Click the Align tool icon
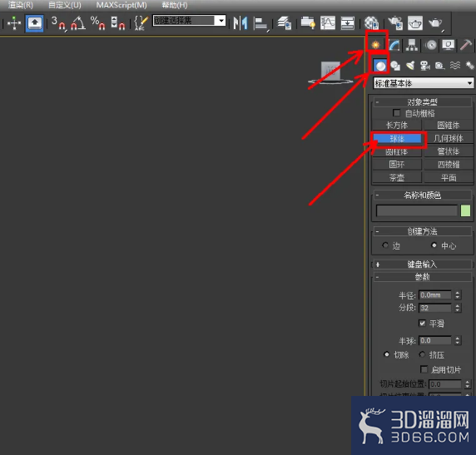The width and height of the screenshot is (476, 455). [x=260, y=23]
